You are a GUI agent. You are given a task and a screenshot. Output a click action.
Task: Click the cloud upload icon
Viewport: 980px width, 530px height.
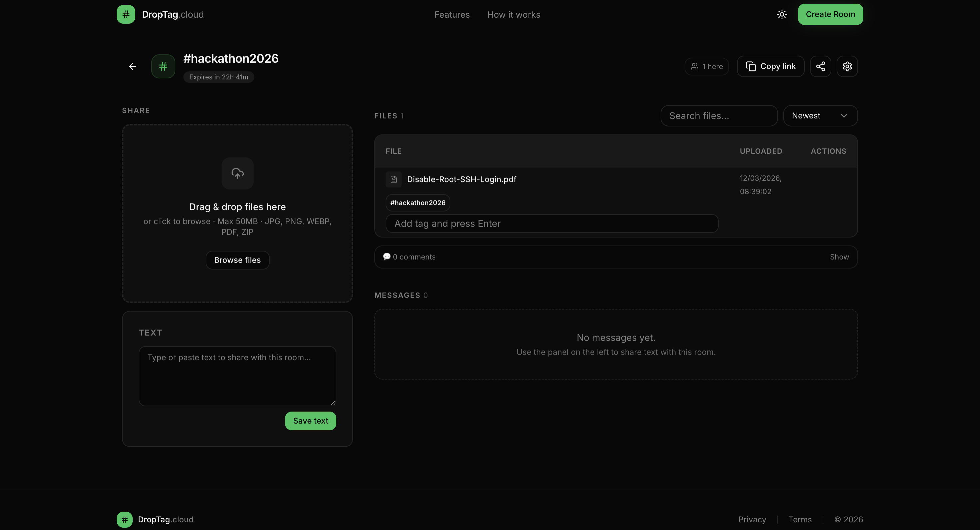coord(237,173)
